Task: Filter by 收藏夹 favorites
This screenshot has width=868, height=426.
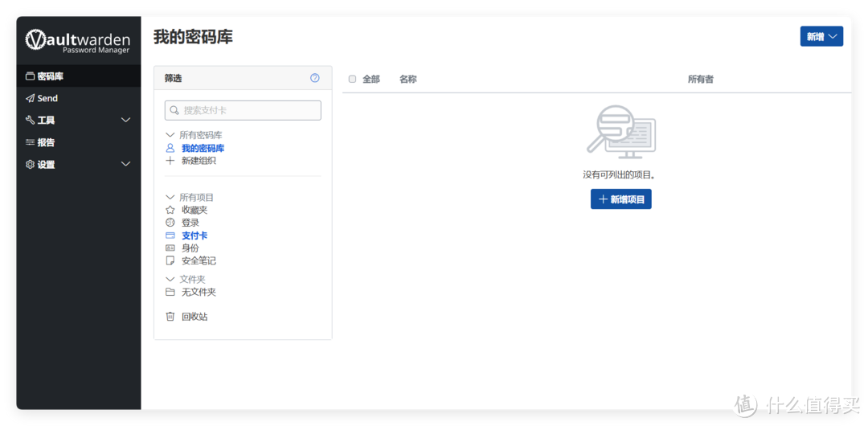Action: pos(194,210)
